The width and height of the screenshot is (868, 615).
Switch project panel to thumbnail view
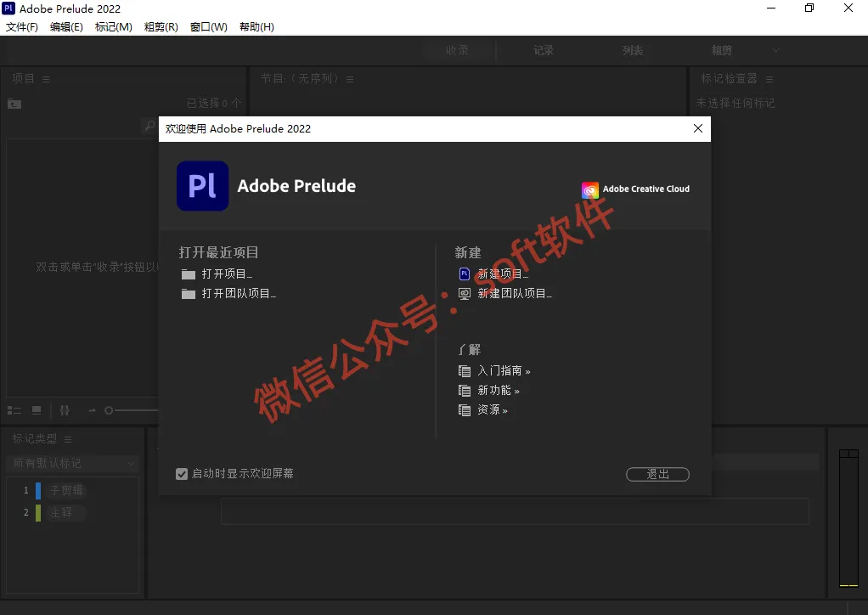(x=37, y=410)
